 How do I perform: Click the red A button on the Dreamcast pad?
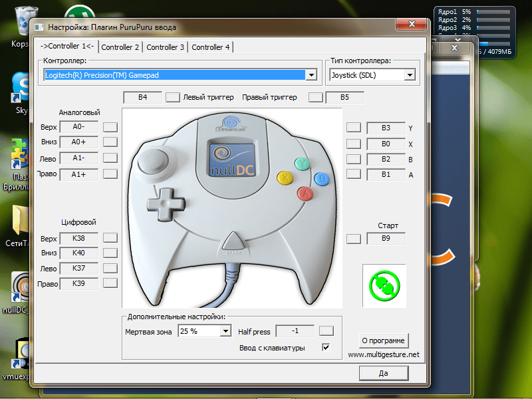305,194
